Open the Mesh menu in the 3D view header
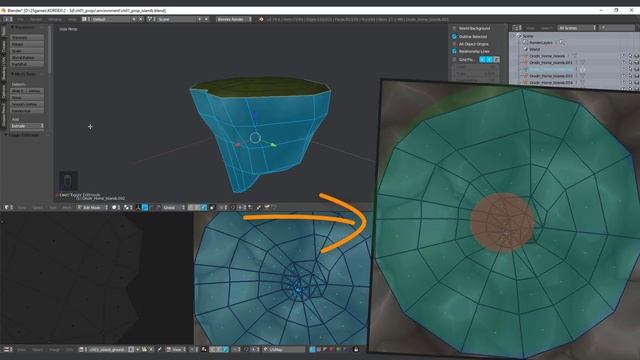Screen dimensions: 640x360 (x=67, y=207)
